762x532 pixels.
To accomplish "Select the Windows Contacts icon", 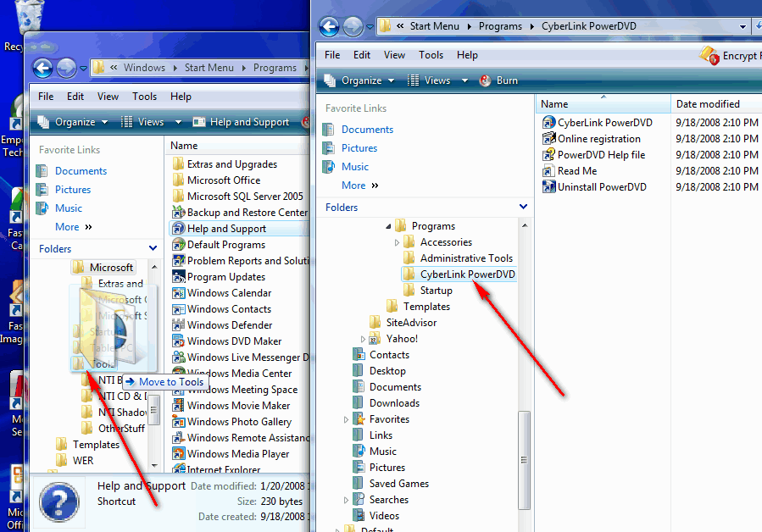I will coord(178,309).
